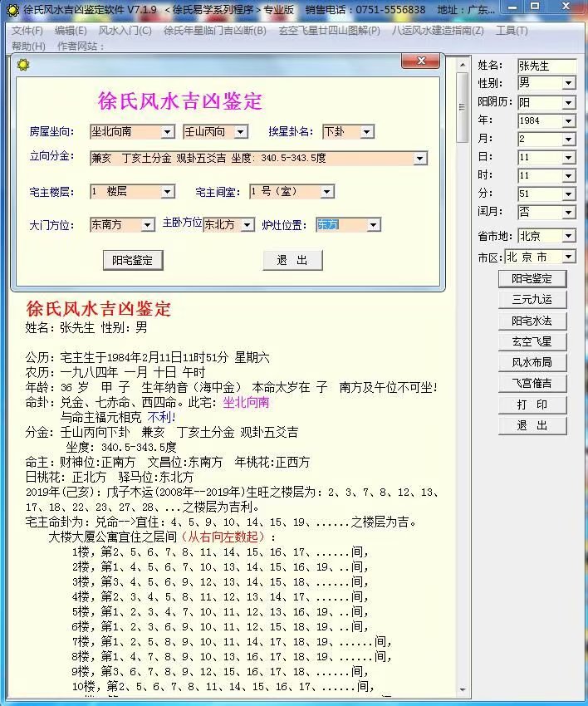Close the 徐氏风水吉凶鉴定 dialog
Screen dimensions: 588x706
pos(420,61)
